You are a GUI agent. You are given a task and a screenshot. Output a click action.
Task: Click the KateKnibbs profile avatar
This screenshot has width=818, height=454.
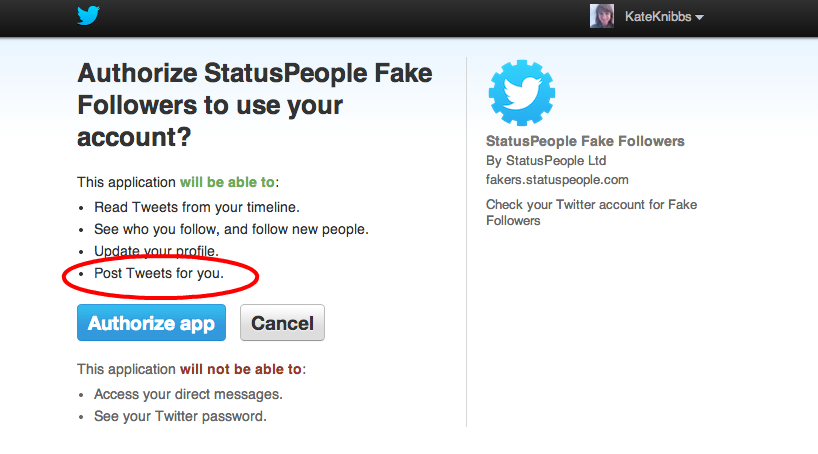(x=602, y=16)
